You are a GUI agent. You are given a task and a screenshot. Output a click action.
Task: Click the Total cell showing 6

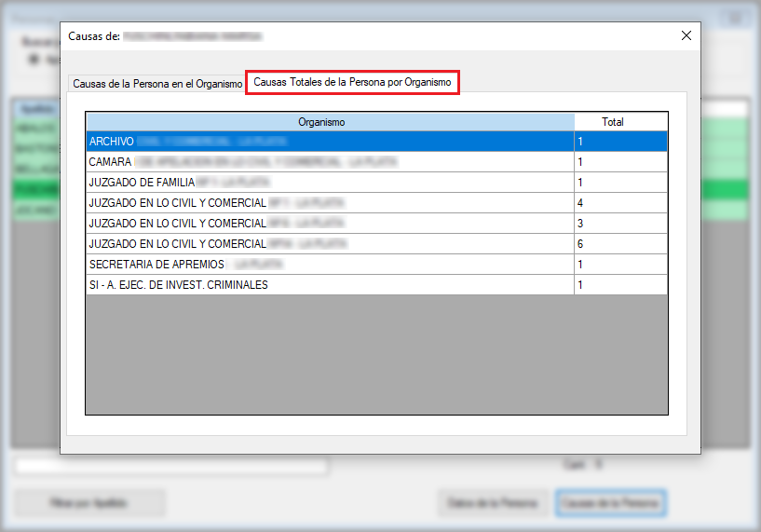(619, 244)
